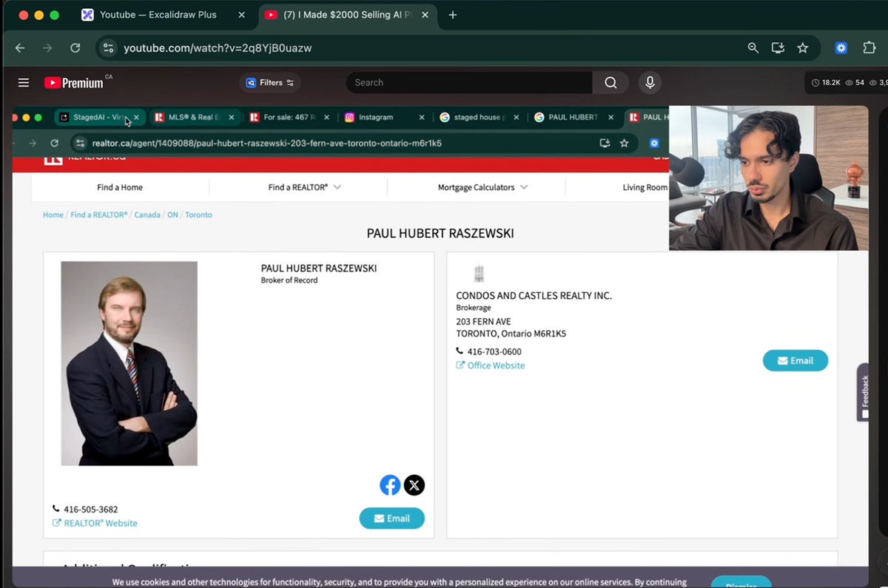The width and height of the screenshot is (888, 588).
Task: Select the staged house Google tab
Action: coord(480,117)
